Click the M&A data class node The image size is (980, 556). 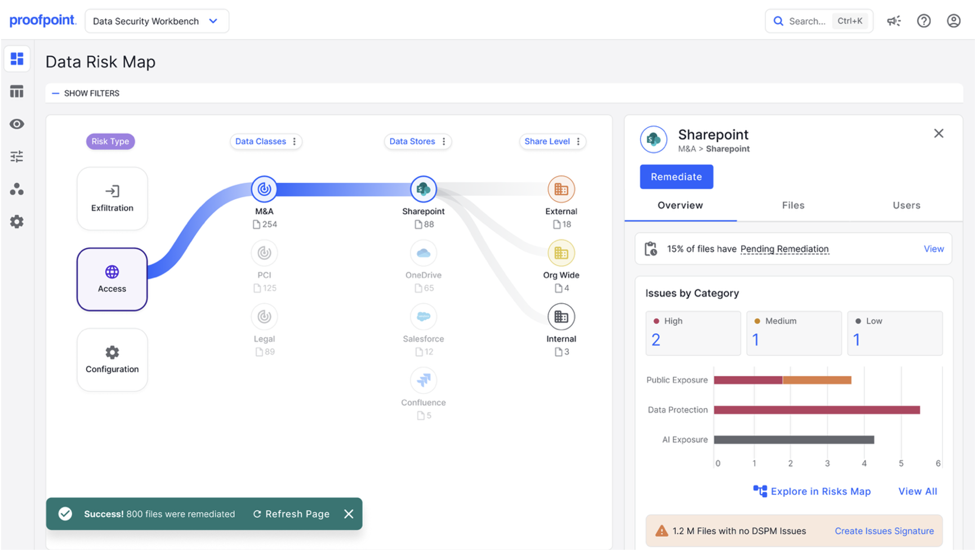(x=264, y=190)
